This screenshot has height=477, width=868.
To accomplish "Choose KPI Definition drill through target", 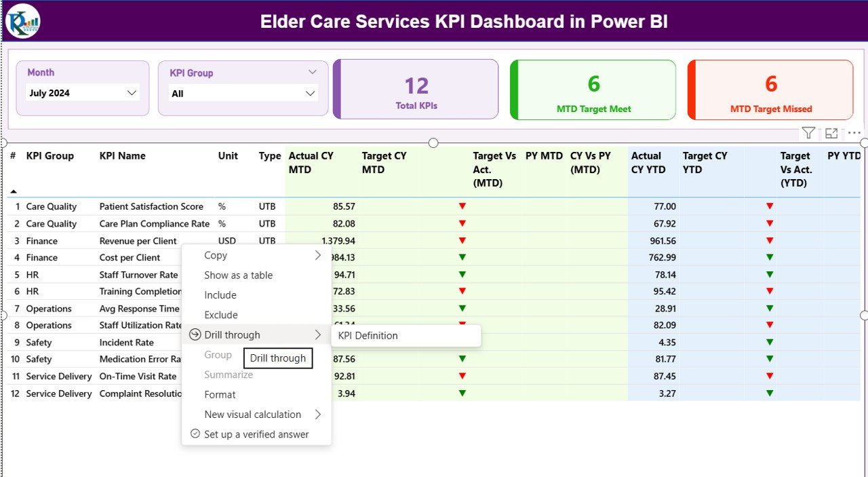I will [x=368, y=335].
